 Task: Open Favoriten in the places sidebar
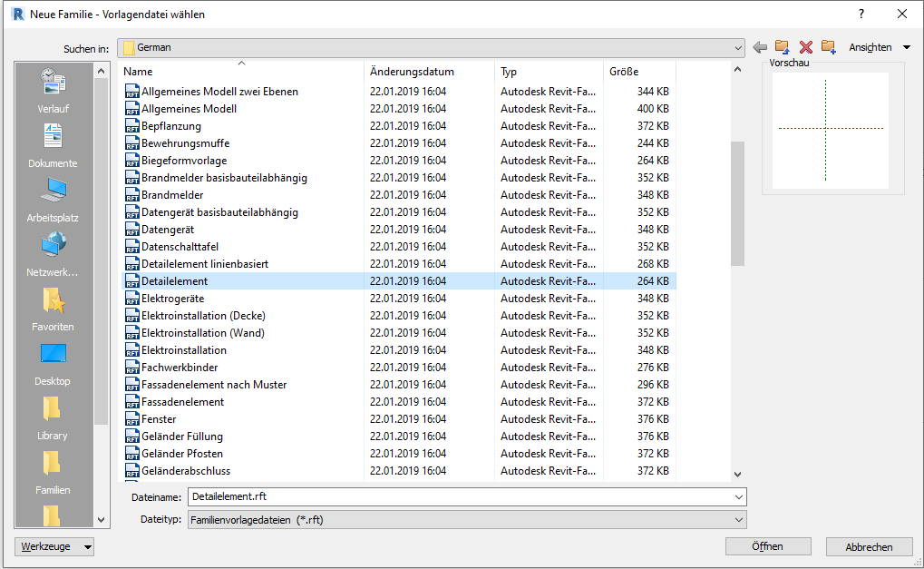[53, 309]
